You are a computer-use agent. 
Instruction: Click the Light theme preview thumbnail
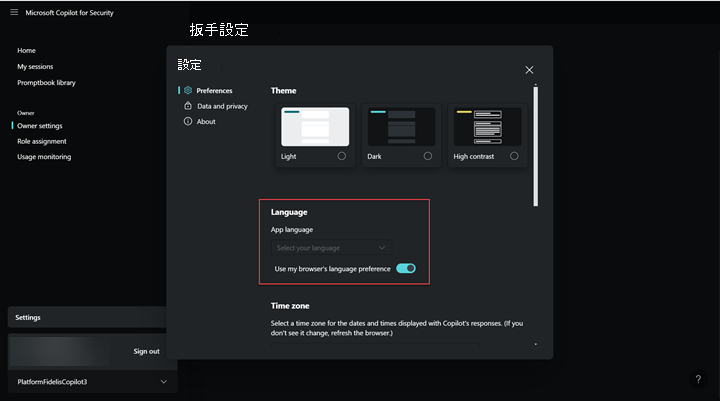(315, 127)
